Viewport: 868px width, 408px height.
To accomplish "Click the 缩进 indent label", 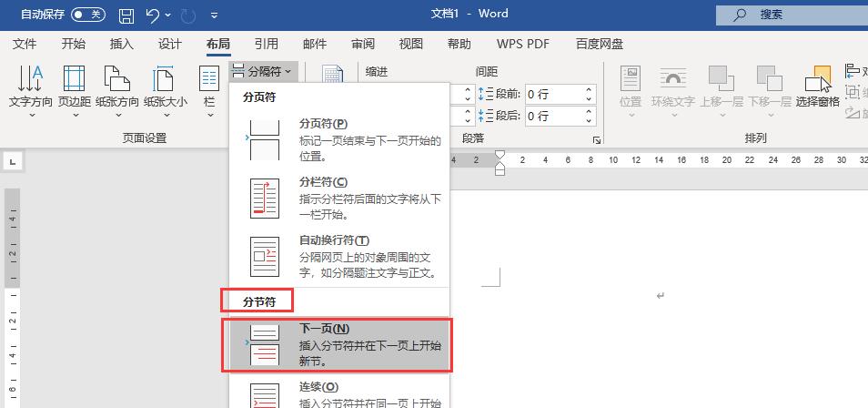I will pos(376,72).
